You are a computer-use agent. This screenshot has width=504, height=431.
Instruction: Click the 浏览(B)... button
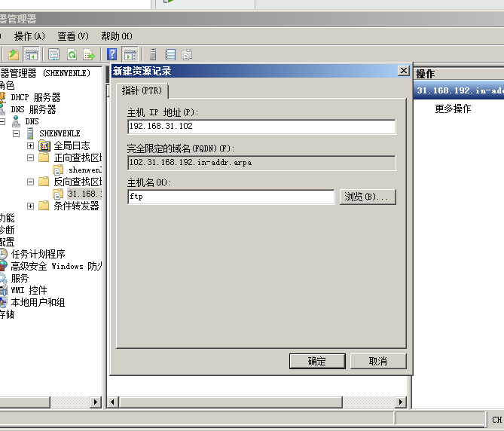[x=368, y=197]
